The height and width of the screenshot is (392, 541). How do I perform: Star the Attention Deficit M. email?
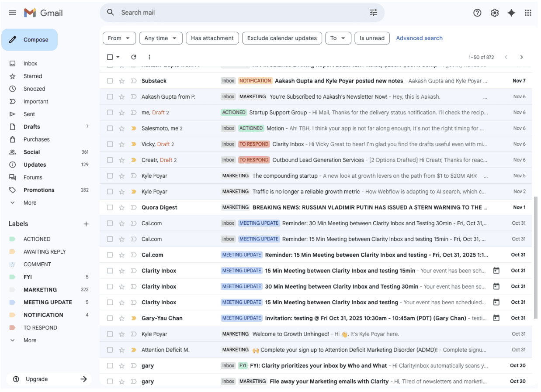122,350
